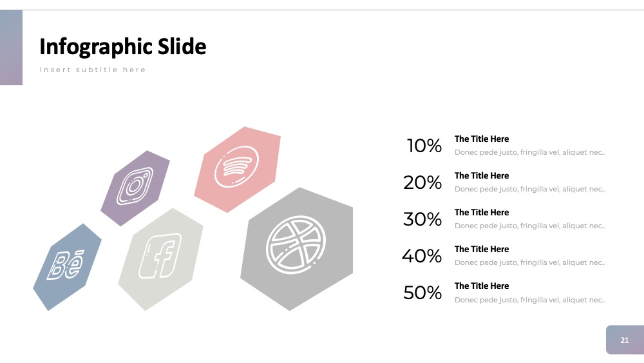Viewport: 644px width, 363px height.
Task: Select the description text beside 40%
Action: (x=529, y=262)
